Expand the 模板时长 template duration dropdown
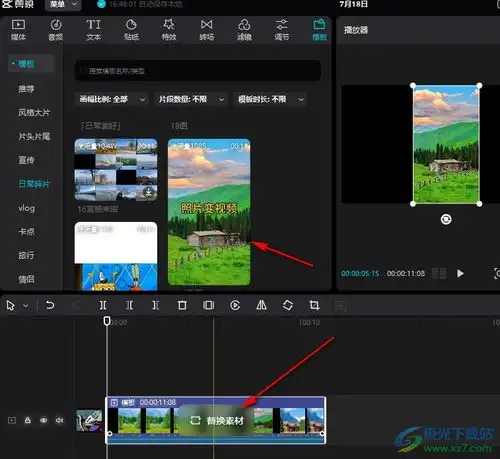 pos(270,99)
